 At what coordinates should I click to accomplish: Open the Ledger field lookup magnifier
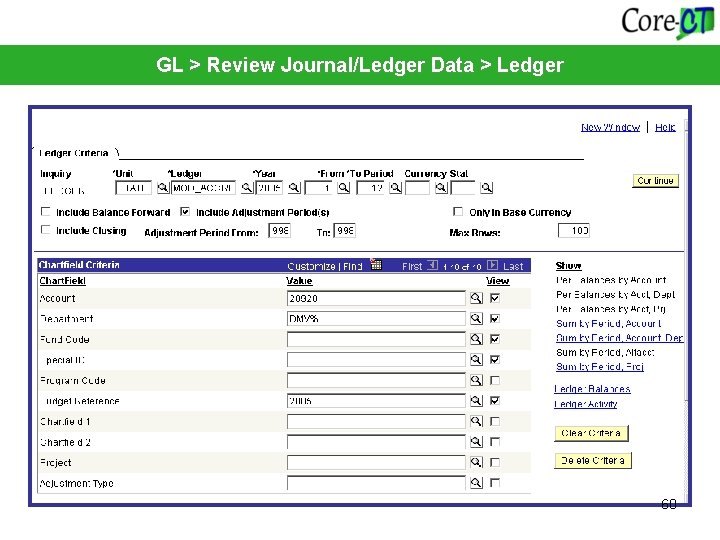247,187
